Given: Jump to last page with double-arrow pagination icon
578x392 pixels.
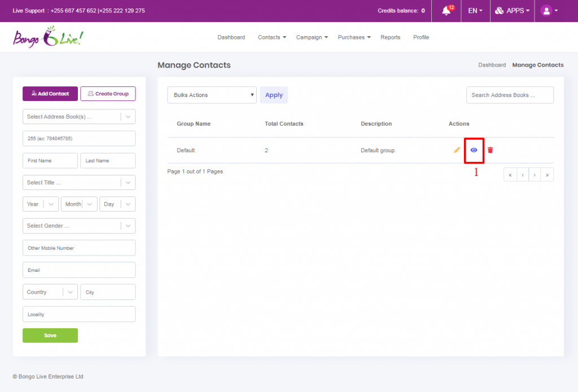Looking at the screenshot, I should pyautogui.click(x=546, y=174).
